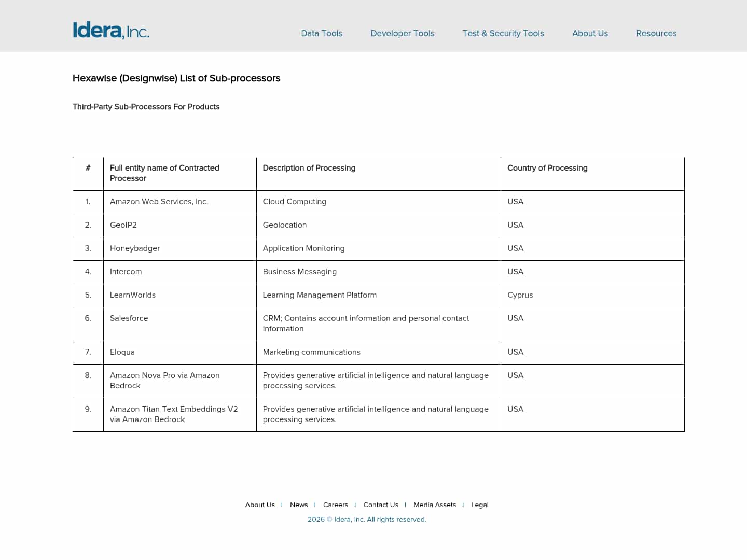This screenshot has height=560, width=747.
Task: Click the Idera, Inc. logo
Action: [111, 30]
